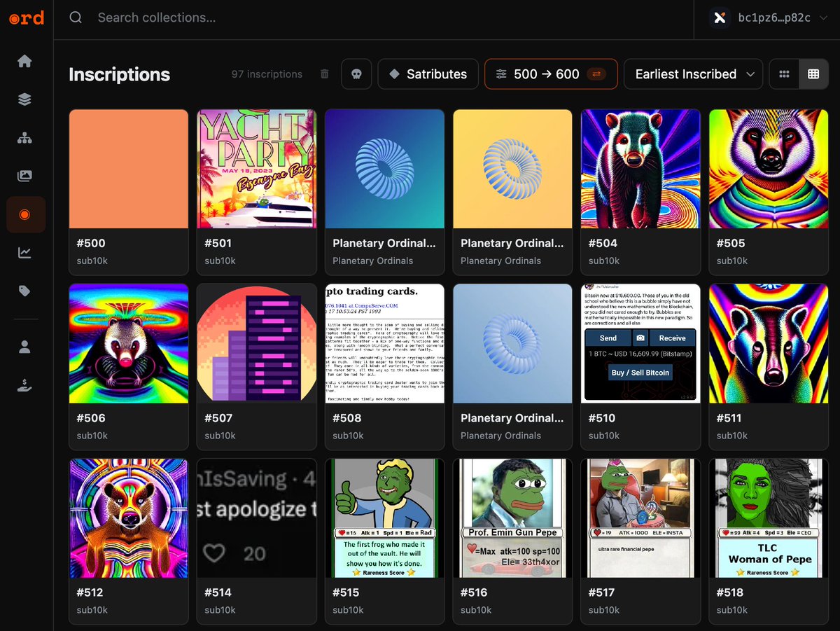The width and height of the screenshot is (840, 631).
Task: Open the #515 vault frog card thumbnail
Action: pyautogui.click(x=385, y=518)
